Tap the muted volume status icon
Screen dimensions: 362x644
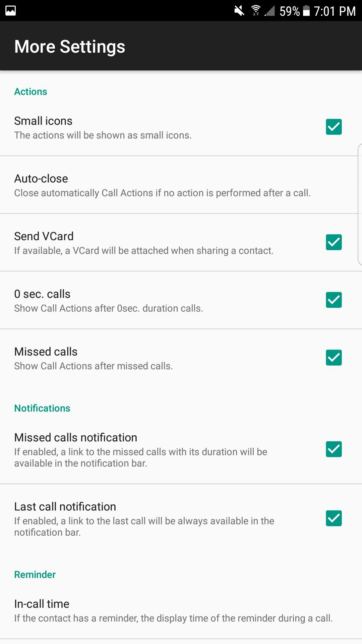point(239,10)
